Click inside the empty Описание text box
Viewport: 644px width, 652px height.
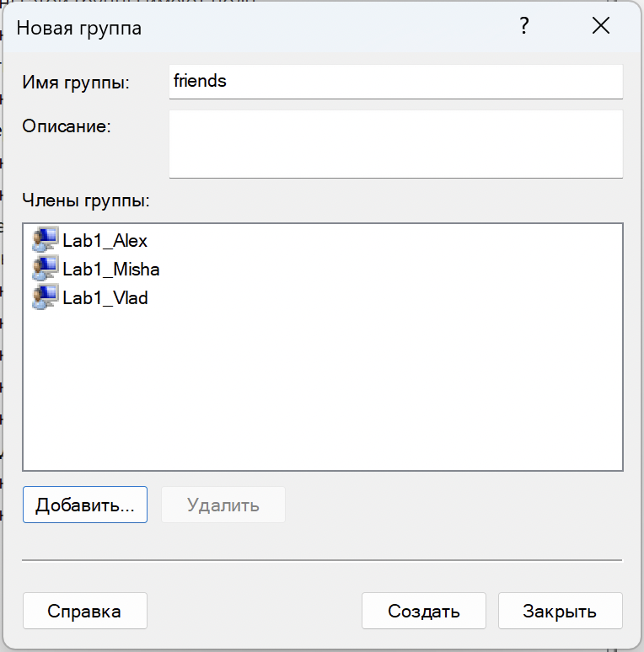click(395, 143)
